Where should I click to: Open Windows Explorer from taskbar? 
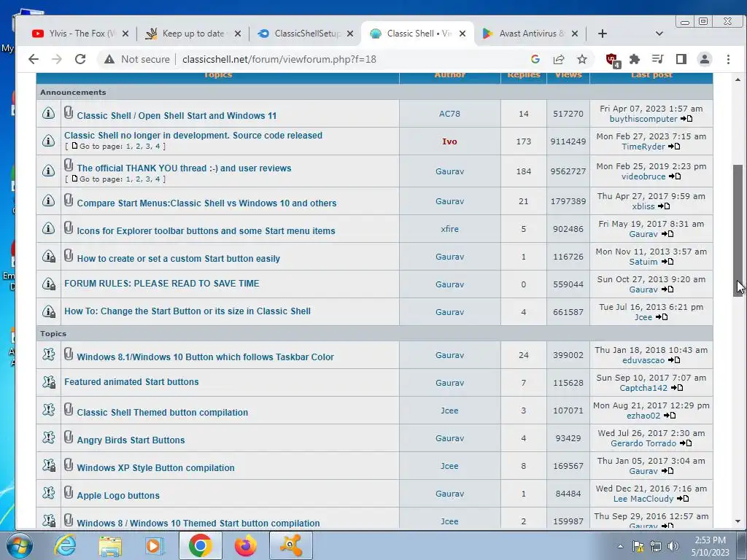(x=110, y=545)
